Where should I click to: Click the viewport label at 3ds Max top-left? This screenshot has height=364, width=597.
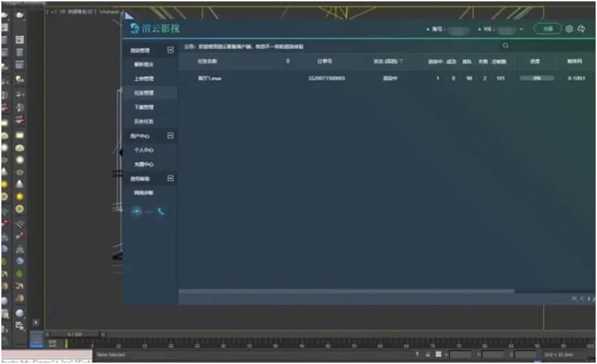(x=82, y=12)
